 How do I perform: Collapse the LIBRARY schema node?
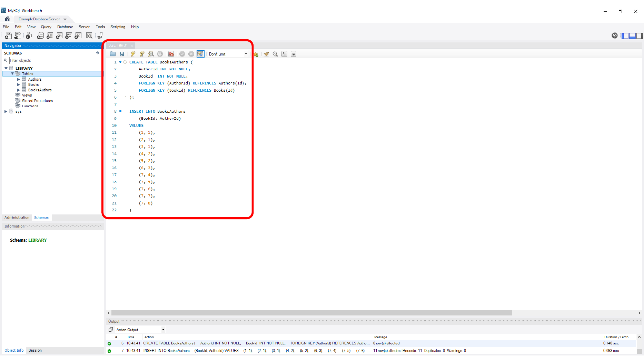pyautogui.click(x=6, y=68)
